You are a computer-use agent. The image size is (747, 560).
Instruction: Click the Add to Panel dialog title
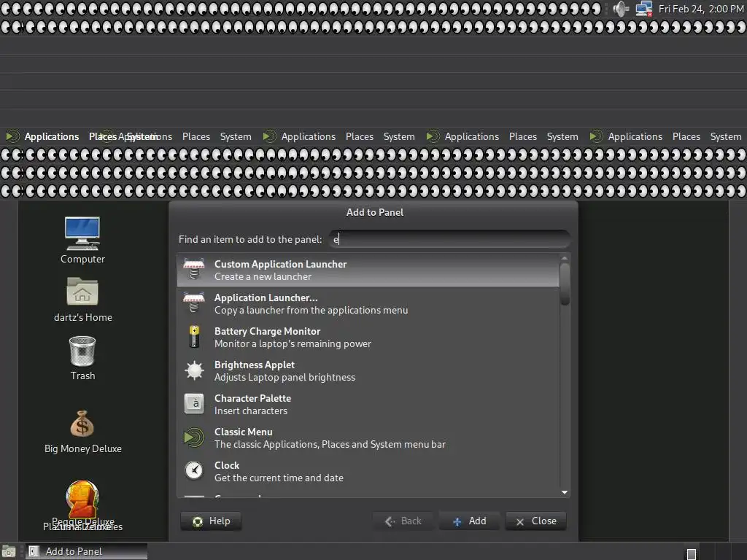(x=374, y=212)
